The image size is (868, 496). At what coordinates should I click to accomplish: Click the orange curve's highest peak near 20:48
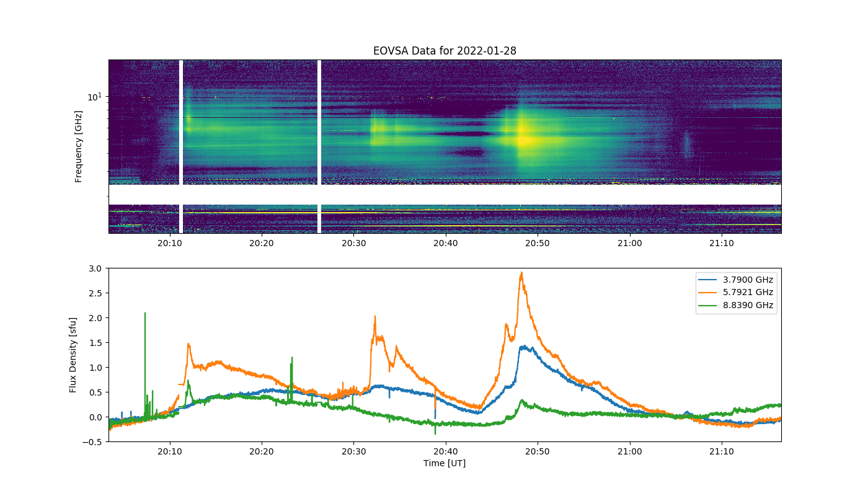pos(521,273)
